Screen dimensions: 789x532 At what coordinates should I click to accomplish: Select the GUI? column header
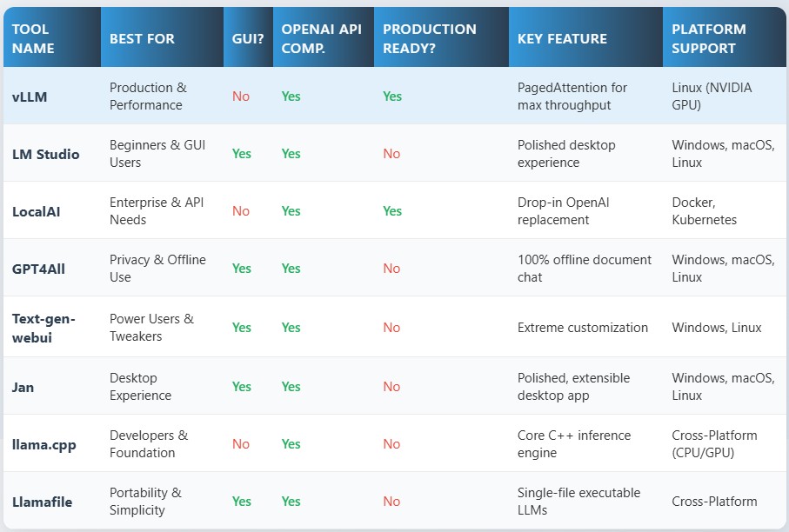point(247,38)
